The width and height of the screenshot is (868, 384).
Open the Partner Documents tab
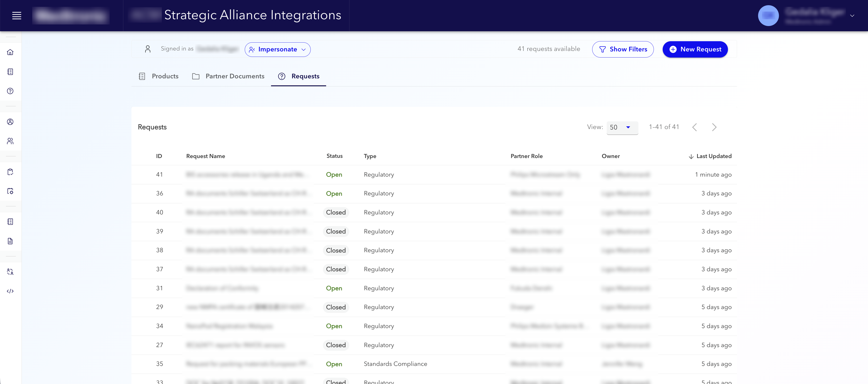[x=235, y=76]
